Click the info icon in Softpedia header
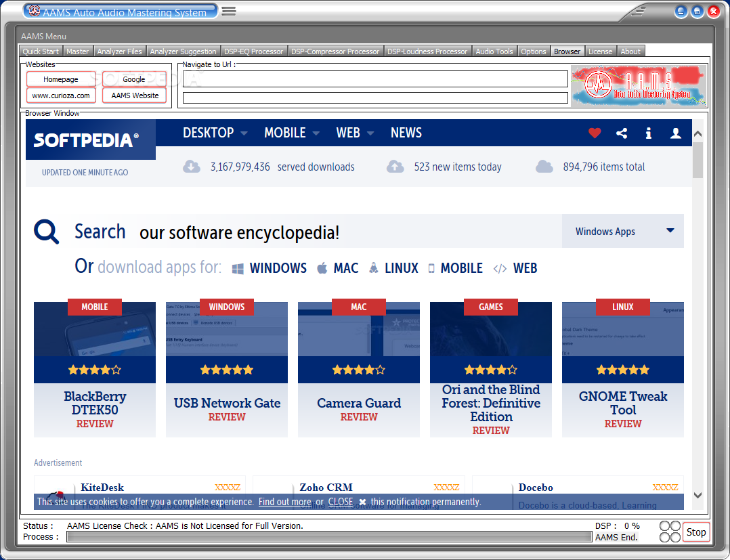 tap(648, 133)
